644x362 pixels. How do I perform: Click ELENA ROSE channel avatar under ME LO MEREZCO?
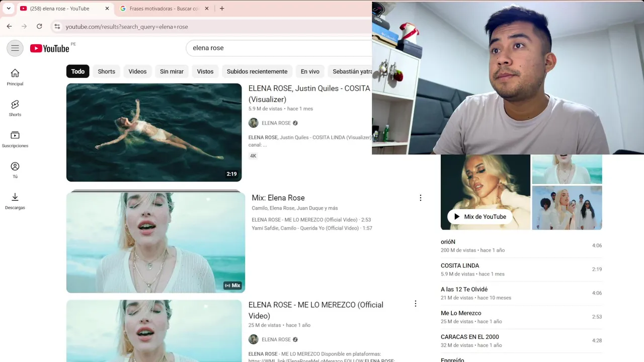point(254,339)
